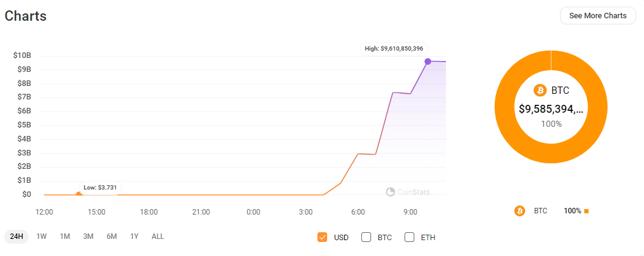Click the orange BTC legend color swatch
The image size is (644, 256).
(586, 211)
